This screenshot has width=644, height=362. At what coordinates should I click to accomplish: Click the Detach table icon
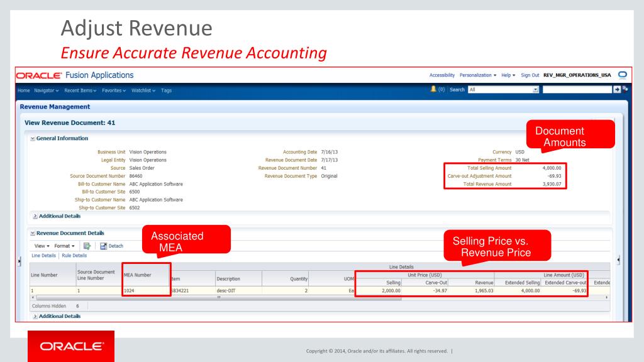[104, 246]
